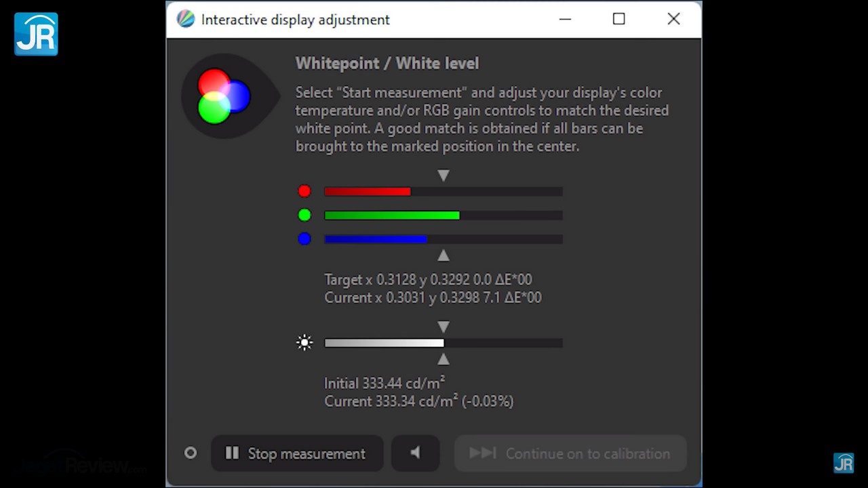Click the red channel dot indicator
Image resolution: width=868 pixels, height=488 pixels.
click(x=304, y=192)
